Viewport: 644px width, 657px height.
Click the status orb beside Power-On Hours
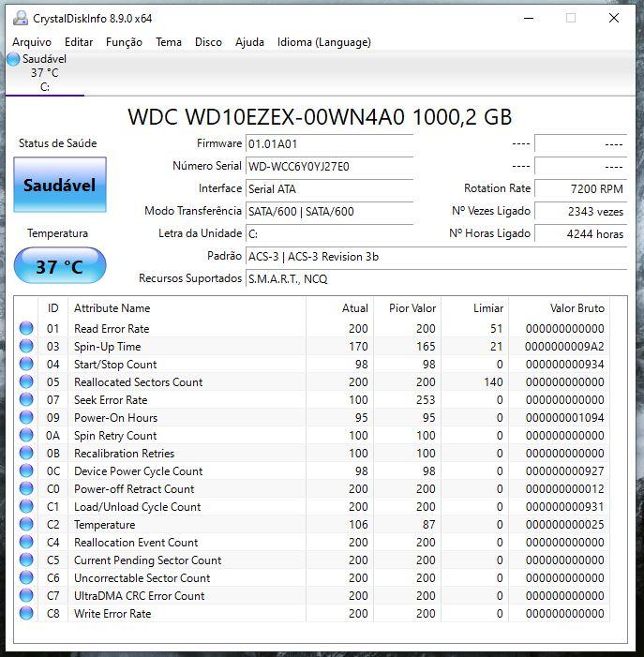click(x=26, y=417)
